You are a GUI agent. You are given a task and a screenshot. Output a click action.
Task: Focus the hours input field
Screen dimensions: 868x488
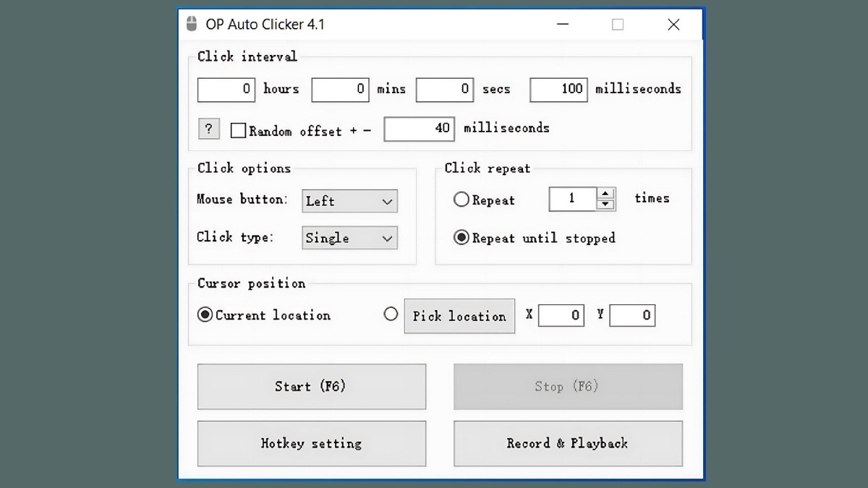click(226, 90)
